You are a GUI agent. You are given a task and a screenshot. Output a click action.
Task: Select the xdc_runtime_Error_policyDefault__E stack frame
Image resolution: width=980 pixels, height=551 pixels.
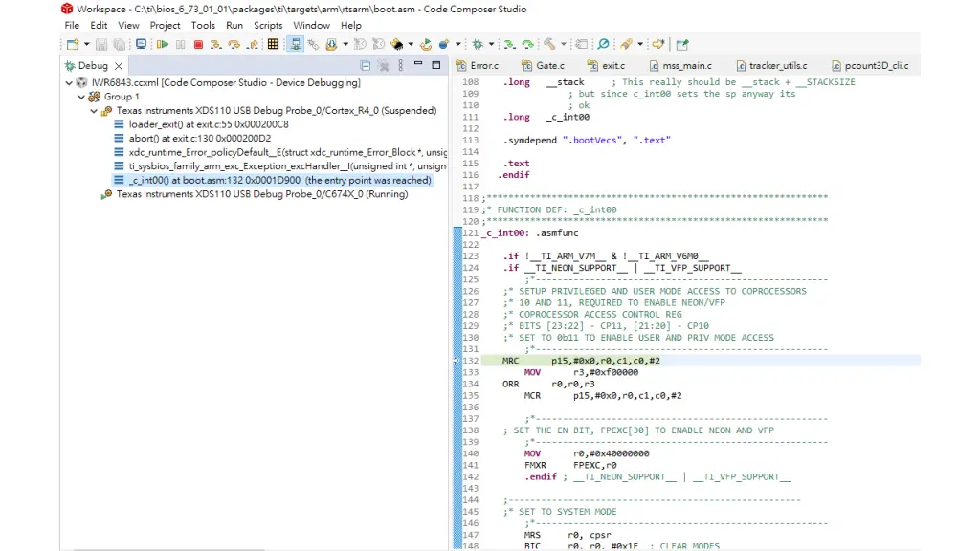280,152
